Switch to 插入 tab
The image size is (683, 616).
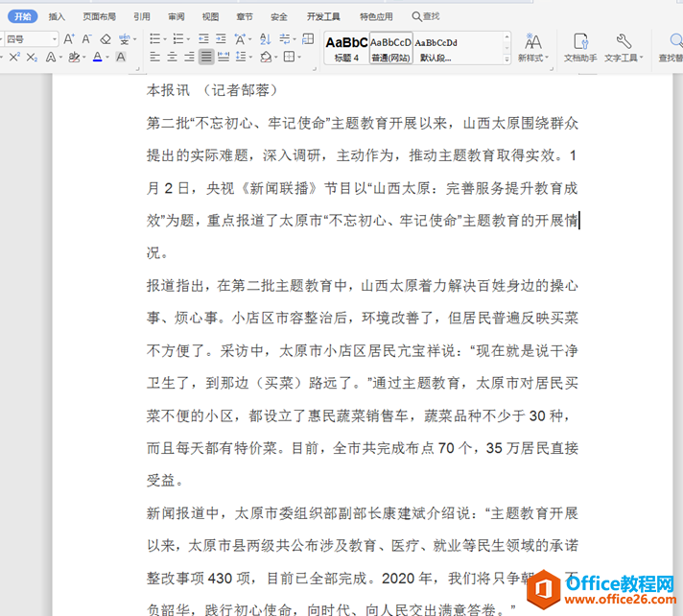click(x=57, y=16)
